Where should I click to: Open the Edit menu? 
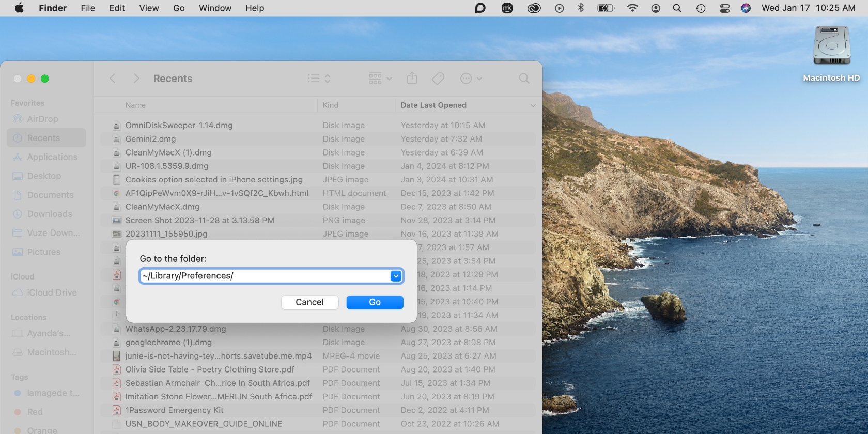[x=117, y=8]
